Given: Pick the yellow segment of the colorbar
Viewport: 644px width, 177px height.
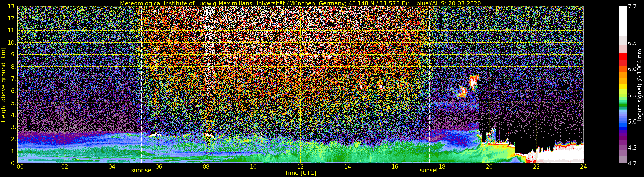Looking at the screenshot, I should (x=623, y=87).
